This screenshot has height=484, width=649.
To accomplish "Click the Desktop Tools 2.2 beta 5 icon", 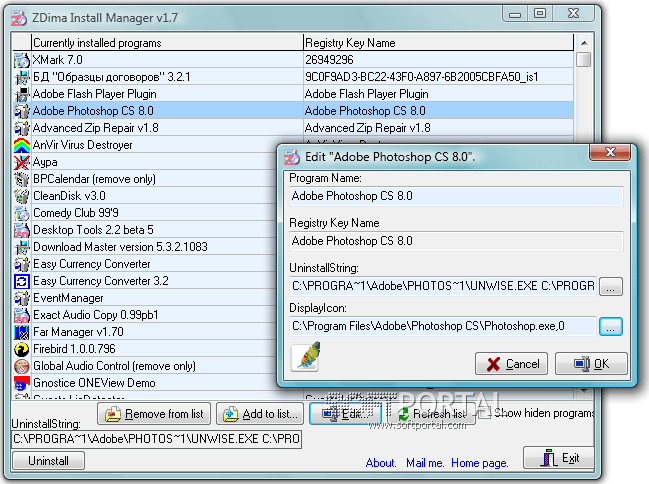I will pos(22,230).
